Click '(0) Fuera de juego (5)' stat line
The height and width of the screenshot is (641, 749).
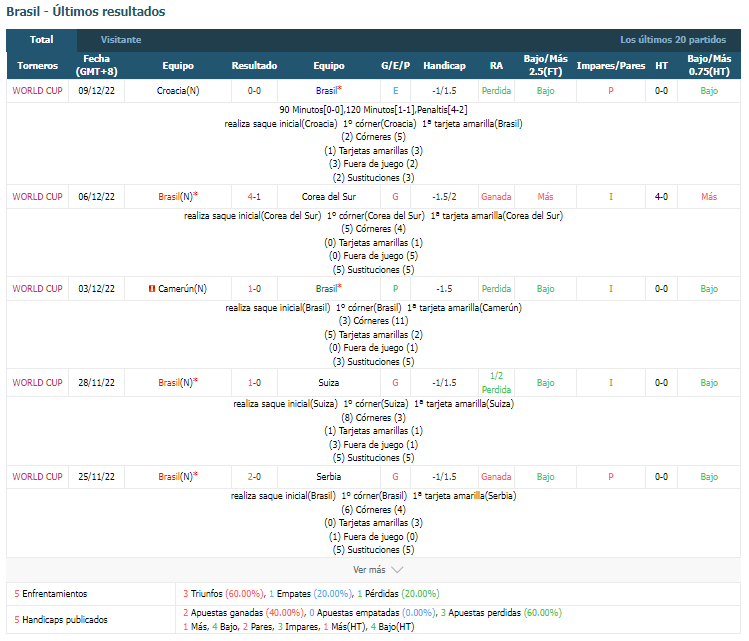(374, 256)
